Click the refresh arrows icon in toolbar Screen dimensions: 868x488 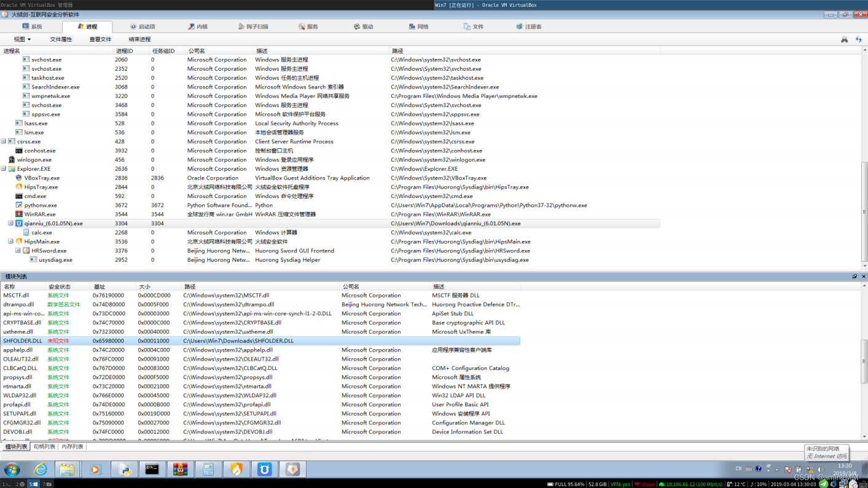click(858, 39)
